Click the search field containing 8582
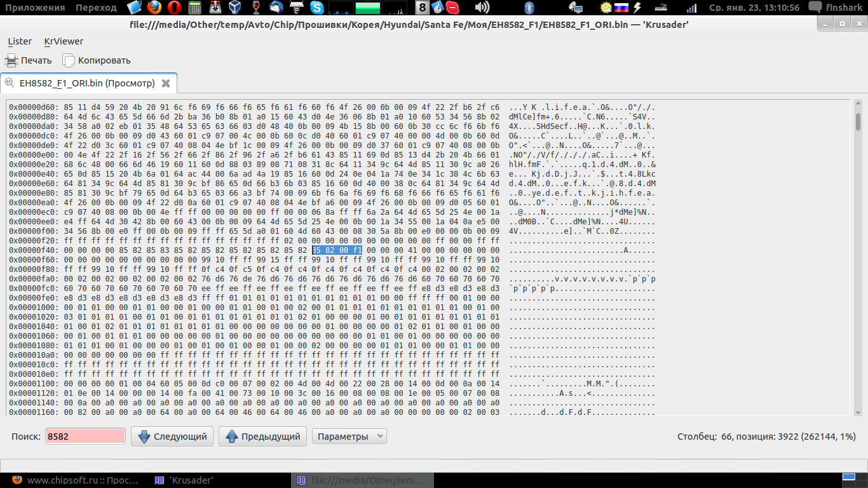 [x=85, y=437]
